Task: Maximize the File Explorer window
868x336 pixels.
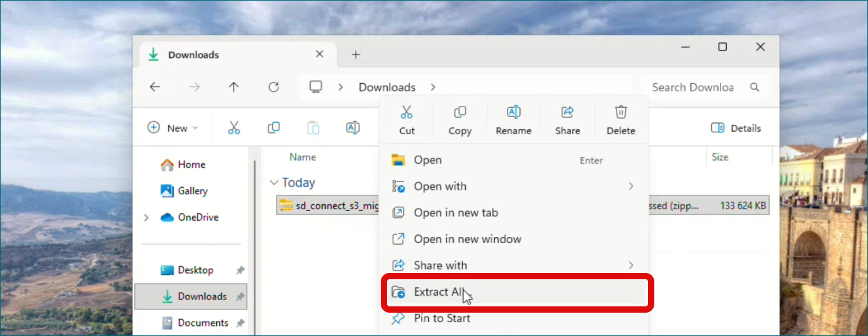Action: pyautogui.click(x=722, y=47)
